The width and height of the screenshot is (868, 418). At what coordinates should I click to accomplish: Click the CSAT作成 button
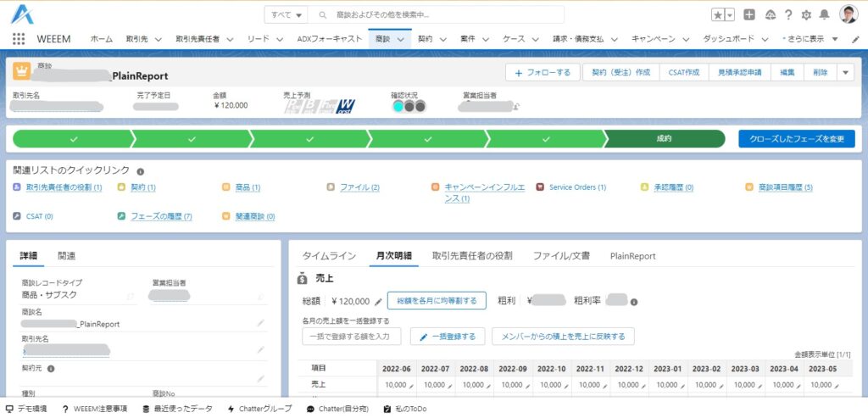[684, 73]
